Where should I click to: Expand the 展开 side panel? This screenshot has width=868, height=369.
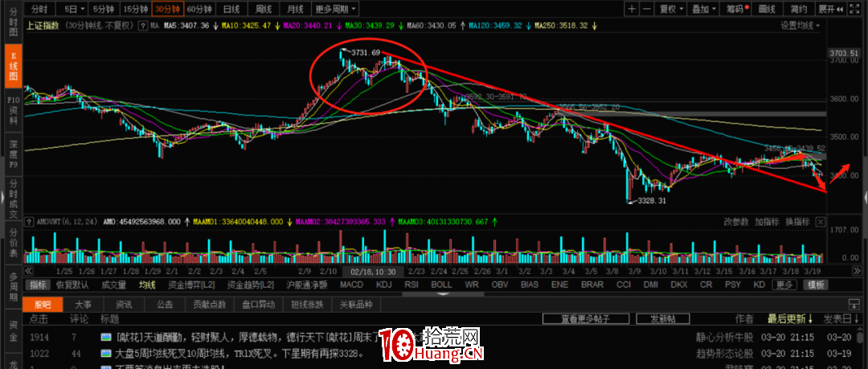click(830, 9)
